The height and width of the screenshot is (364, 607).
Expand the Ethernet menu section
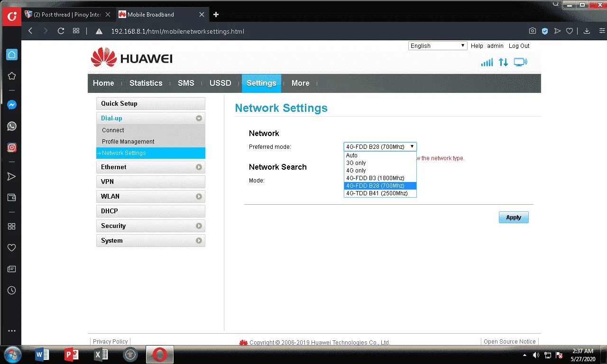[x=151, y=167]
